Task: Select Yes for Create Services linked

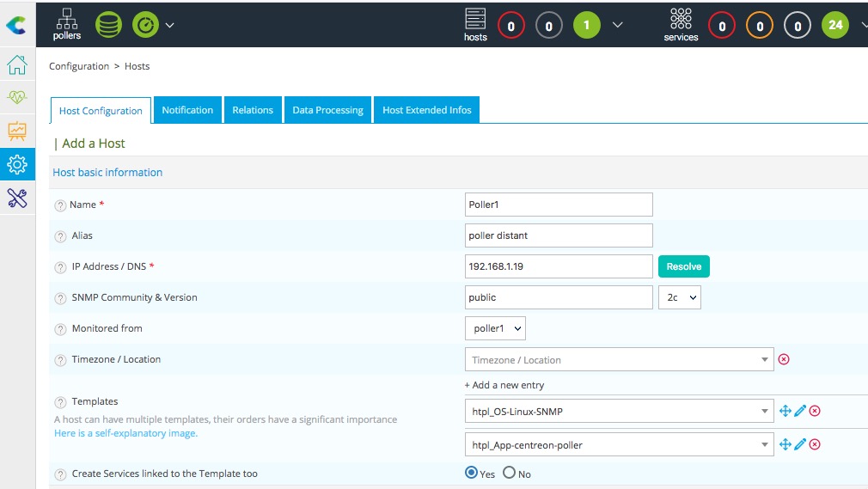Action: pyautogui.click(x=471, y=473)
